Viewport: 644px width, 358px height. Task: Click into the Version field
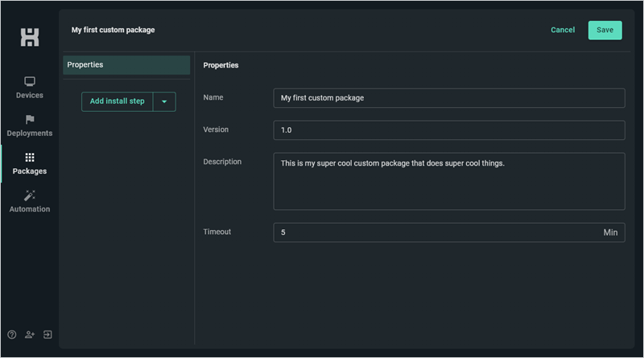pos(448,130)
